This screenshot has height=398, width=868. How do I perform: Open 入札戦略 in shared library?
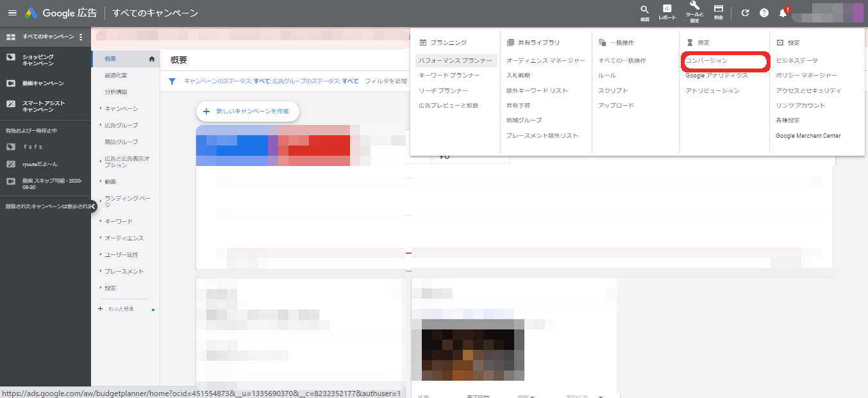click(x=518, y=76)
